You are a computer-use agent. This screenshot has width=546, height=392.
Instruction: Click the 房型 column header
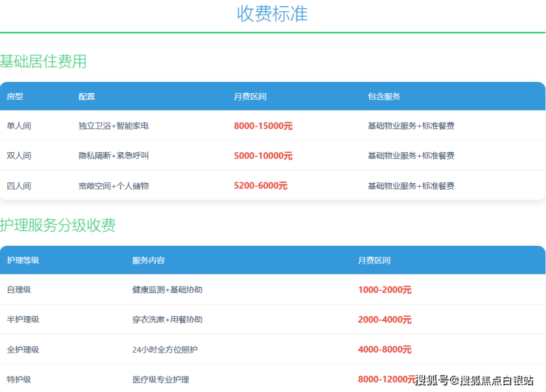click(15, 97)
